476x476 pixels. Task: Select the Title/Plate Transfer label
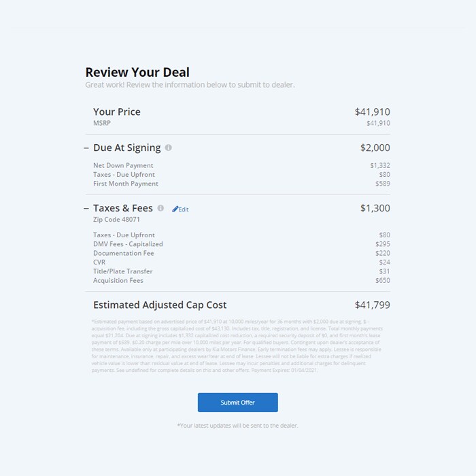[x=122, y=271]
